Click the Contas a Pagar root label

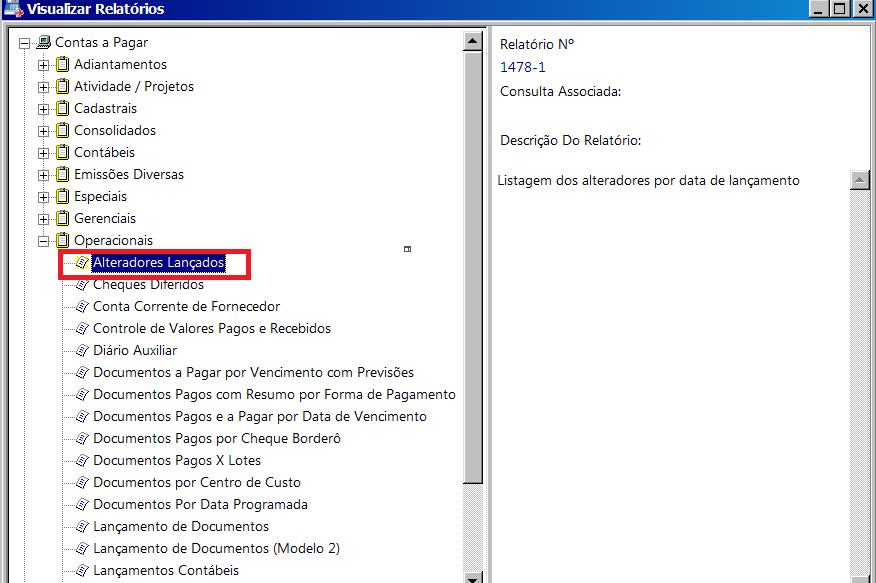tap(102, 42)
